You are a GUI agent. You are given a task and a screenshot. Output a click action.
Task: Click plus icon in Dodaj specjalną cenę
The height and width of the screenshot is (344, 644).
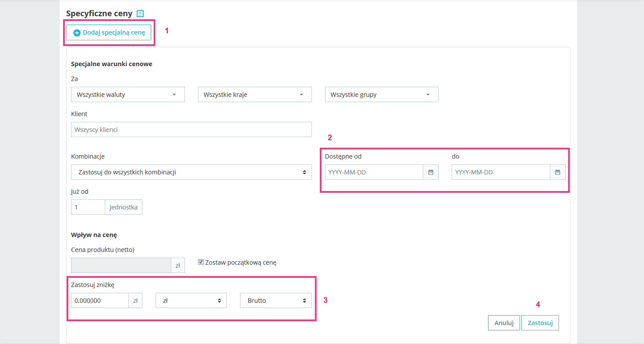tap(77, 33)
